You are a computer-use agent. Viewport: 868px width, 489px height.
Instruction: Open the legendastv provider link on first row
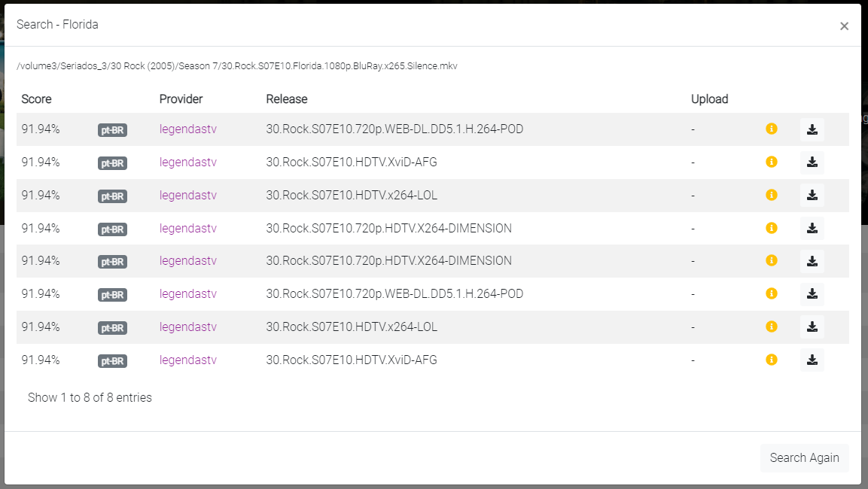[x=187, y=129]
